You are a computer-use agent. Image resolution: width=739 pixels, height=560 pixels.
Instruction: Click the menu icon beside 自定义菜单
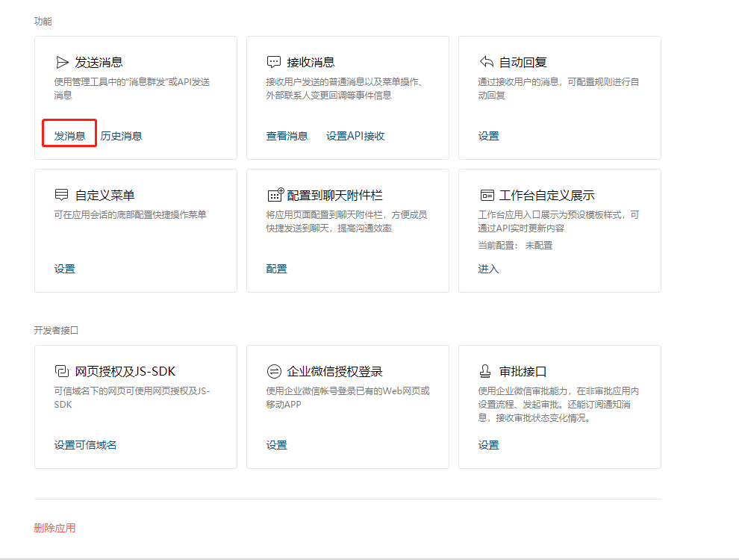coord(62,195)
